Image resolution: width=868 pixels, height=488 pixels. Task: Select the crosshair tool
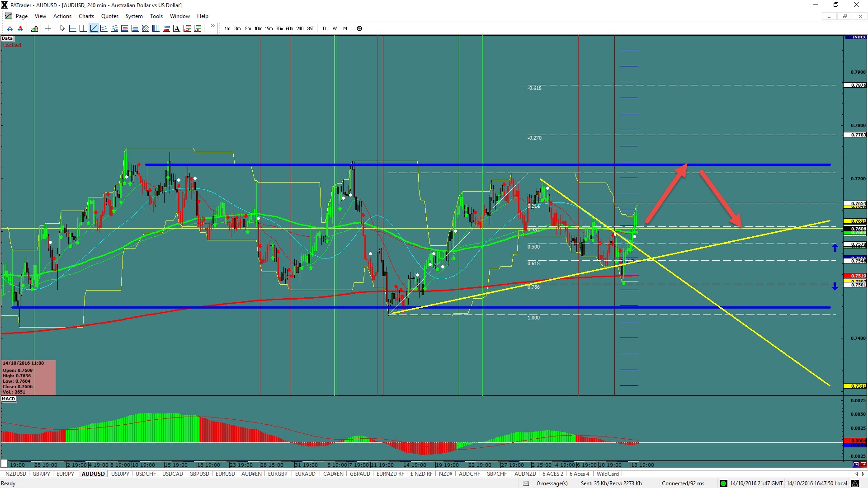48,28
